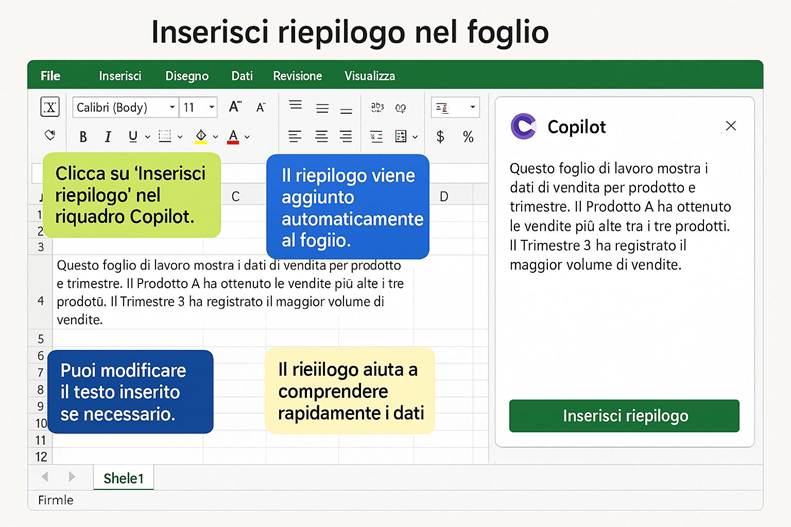The height and width of the screenshot is (527, 791).
Task: Click the merge cells icon
Action: click(401, 136)
